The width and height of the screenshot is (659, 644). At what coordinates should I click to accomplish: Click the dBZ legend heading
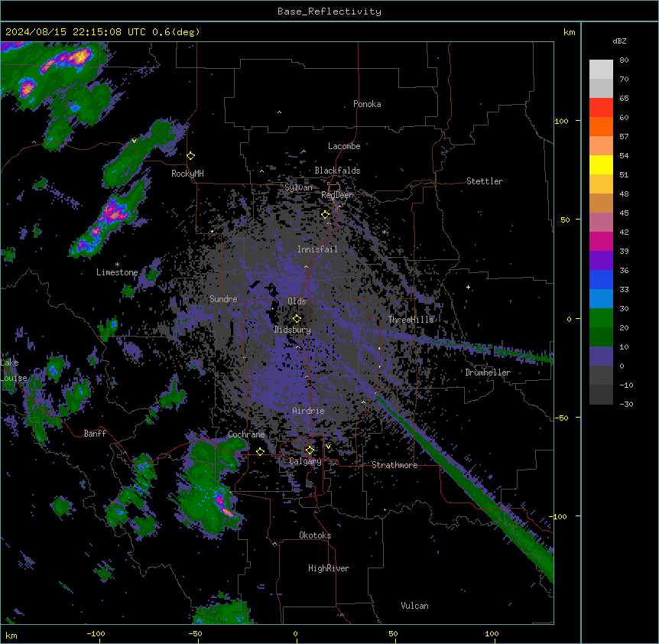[619, 41]
